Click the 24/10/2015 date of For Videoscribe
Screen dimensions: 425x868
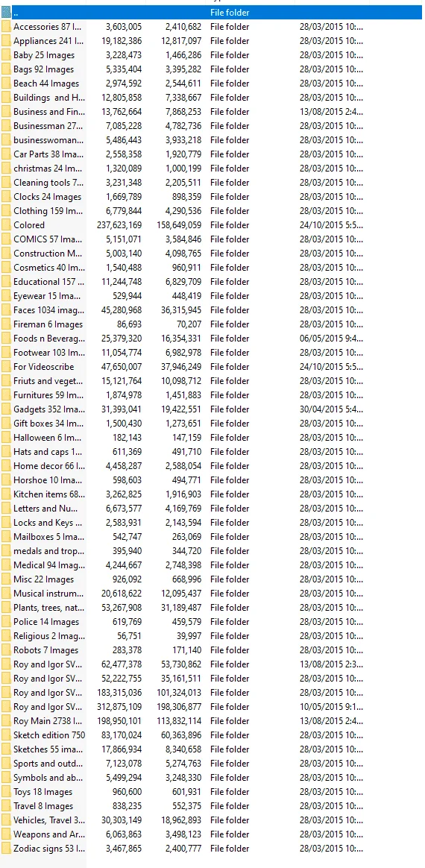[x=332, y=366]
